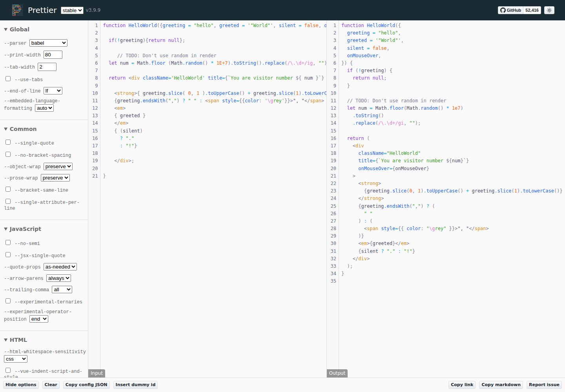Collapse the Global options section
565x392 pixels.
[16, 29]
